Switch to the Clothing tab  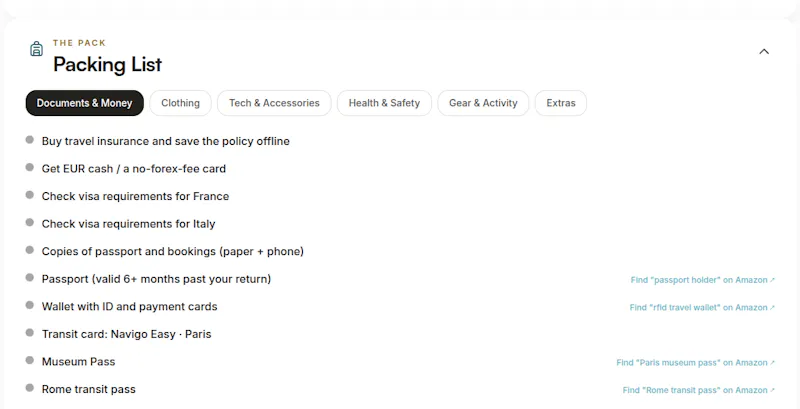tap(180, 103)
